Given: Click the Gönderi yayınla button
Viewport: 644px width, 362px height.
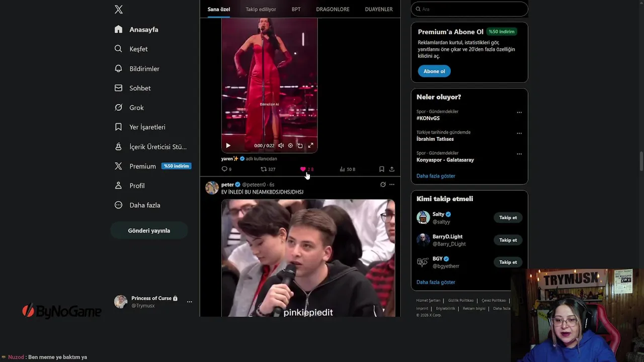Looking at the screenshot, I should click(x=149, y=231).
